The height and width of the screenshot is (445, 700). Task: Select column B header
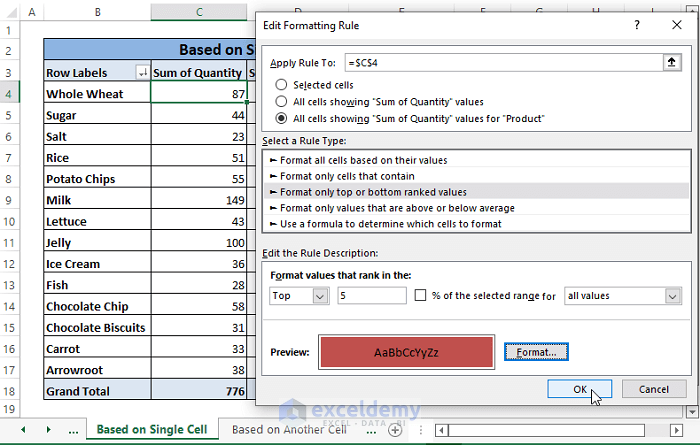pyautogui.click(x=97, y=12)
